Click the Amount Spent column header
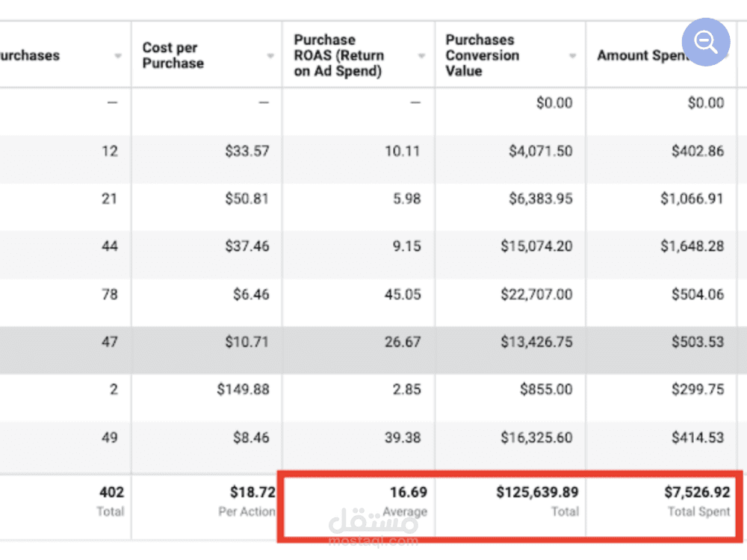This screenshot has width=747, height=560. pos(639,55)
